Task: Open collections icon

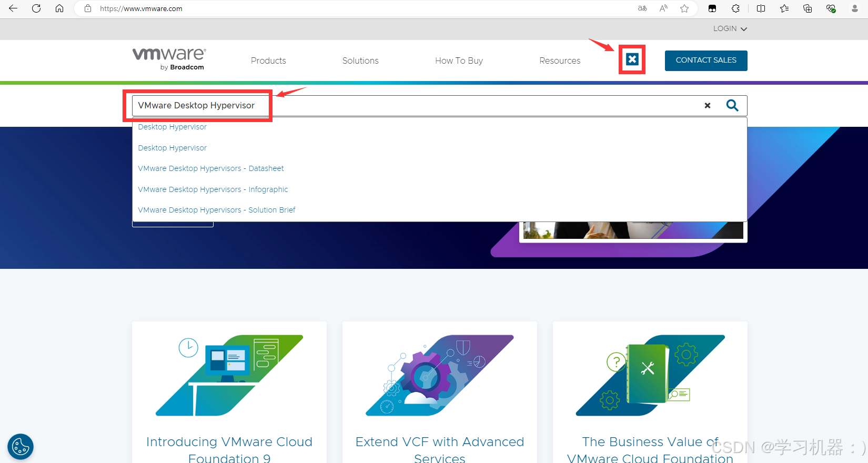Action: [x=808, y=8]
